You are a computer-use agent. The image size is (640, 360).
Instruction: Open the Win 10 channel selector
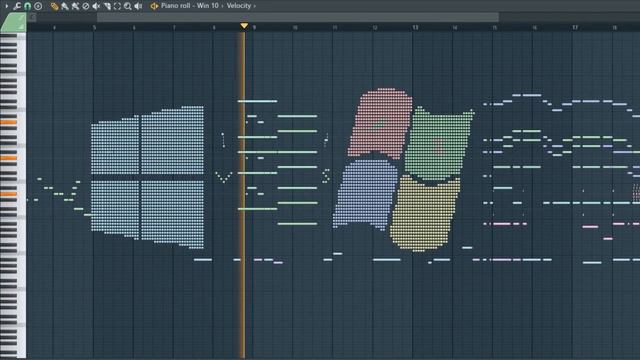[x=208, y=6]
